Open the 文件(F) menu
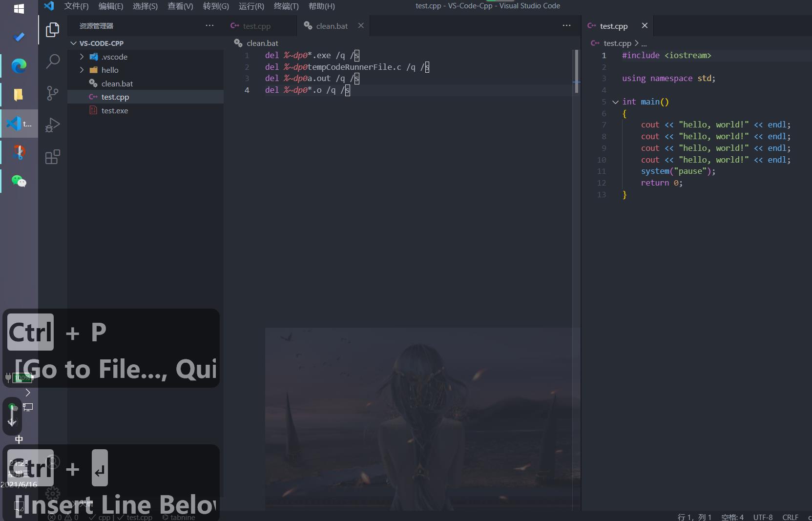 point(76,6)
